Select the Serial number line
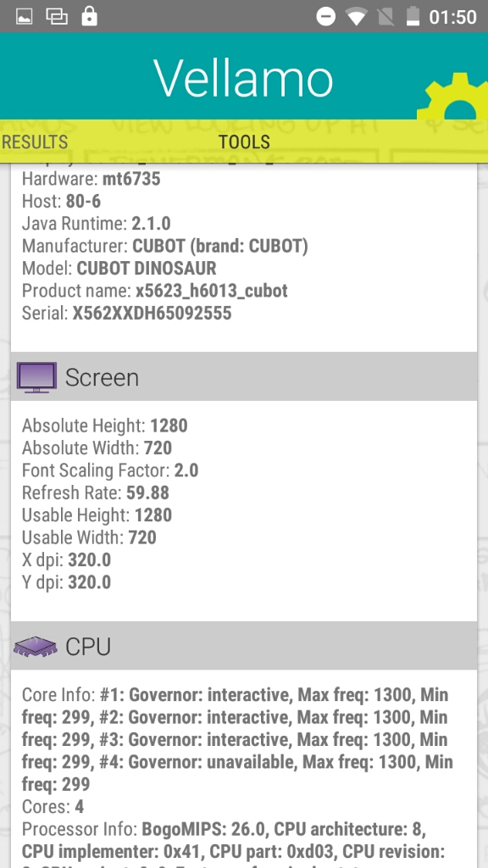The height and width of the screenshot is (868, 488). pyautogui.click(x=127, y=314)
